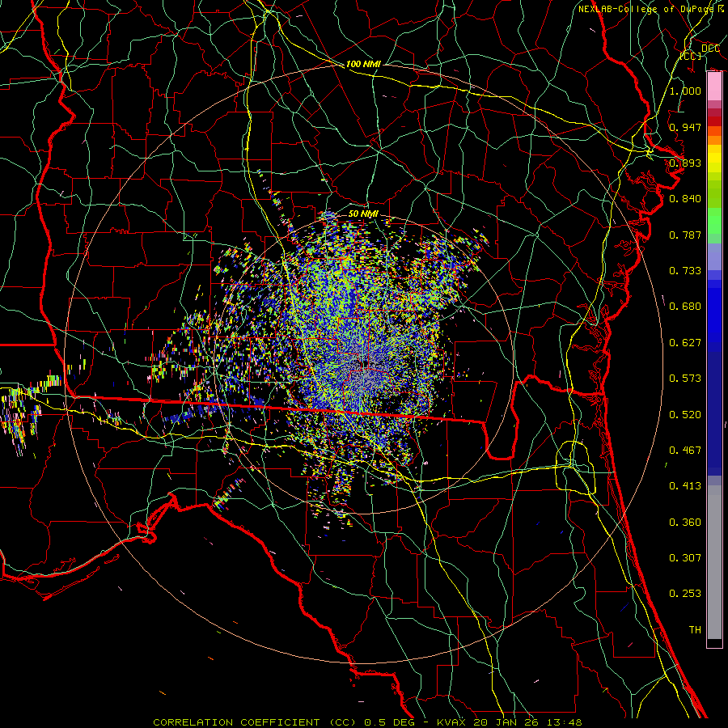The image size is (728, 728).
Task: Click the 0.627 legend value
Action: [x=685, y=342]
